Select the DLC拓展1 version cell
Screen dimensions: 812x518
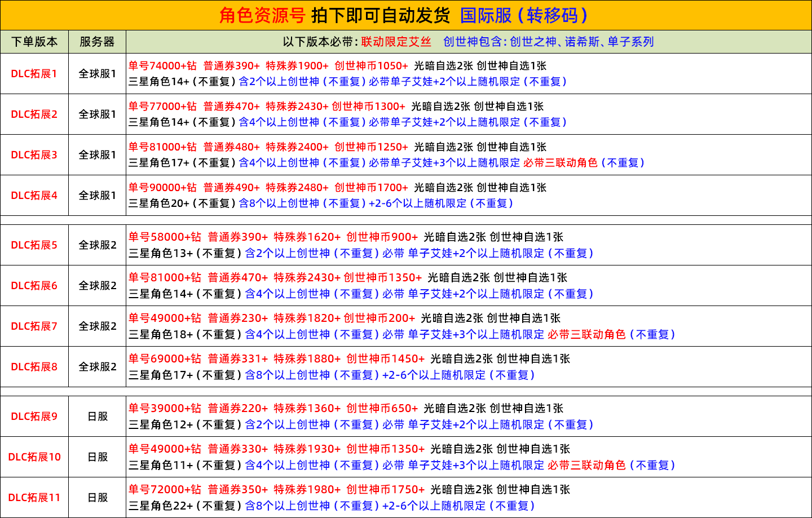[x=34, y=74]
